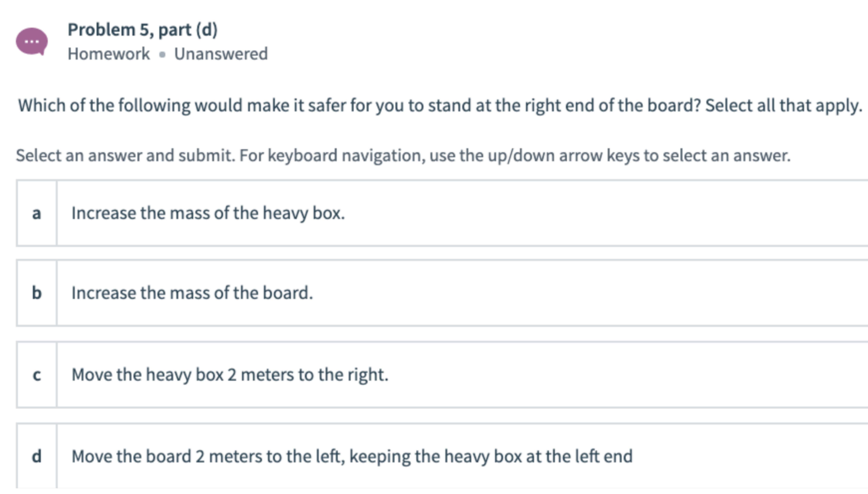The width and height of the screenshot is (868, 494).
Task: Select the letter c answer cell
Action: (x=37, y=375)
